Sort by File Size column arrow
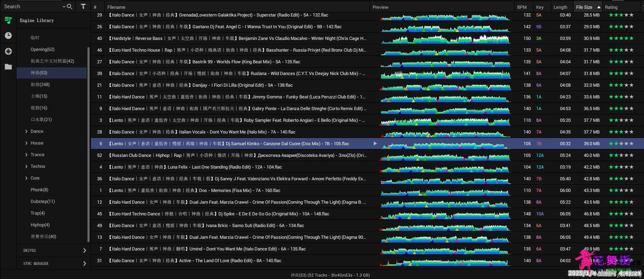 click(x=599, y=7)
